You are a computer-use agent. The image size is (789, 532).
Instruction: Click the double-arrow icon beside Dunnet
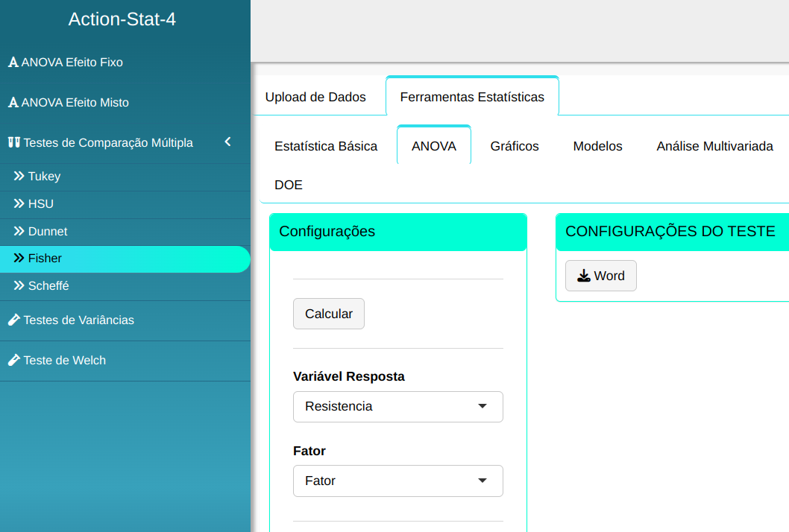(x=19, y=232)
